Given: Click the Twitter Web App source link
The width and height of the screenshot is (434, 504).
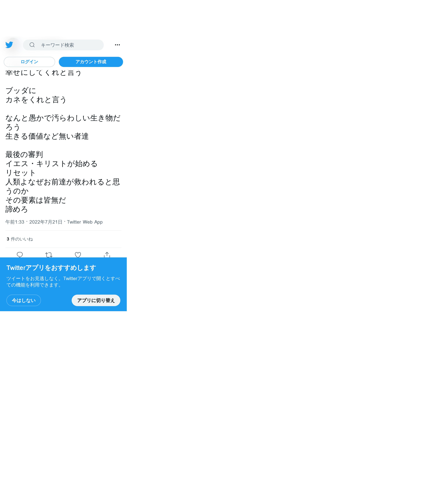Looking at the screenshot, I should (85, 222).
